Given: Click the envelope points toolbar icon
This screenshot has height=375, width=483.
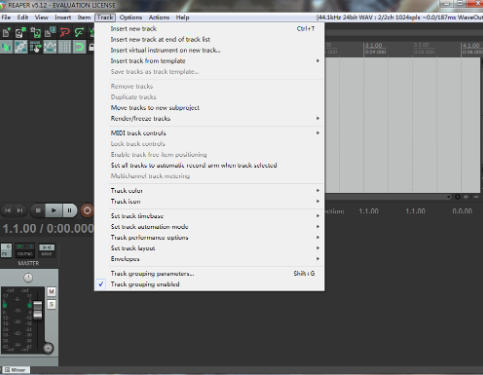Looking at the screenshot, I should point(50,47).
